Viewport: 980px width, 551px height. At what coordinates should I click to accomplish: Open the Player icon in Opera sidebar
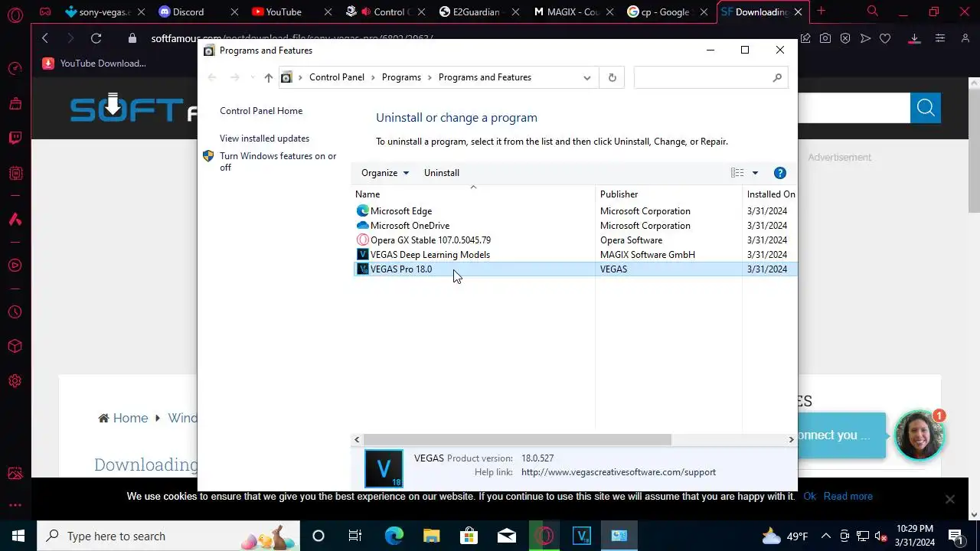[15, 266]
